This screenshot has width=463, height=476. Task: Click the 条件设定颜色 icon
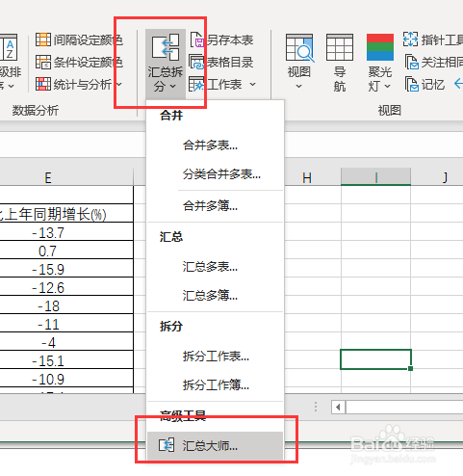pyautogui.click(x=43, y=62)
